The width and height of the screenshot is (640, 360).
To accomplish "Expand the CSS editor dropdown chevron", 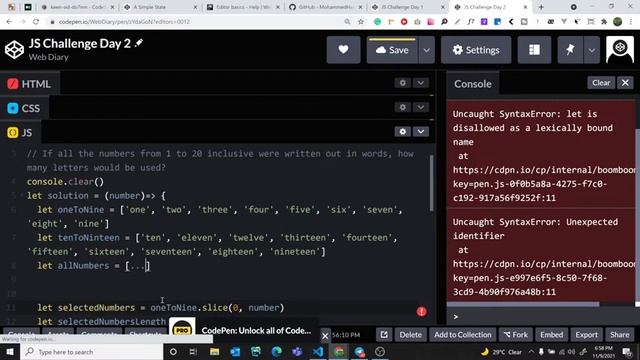I will [421, 107].
